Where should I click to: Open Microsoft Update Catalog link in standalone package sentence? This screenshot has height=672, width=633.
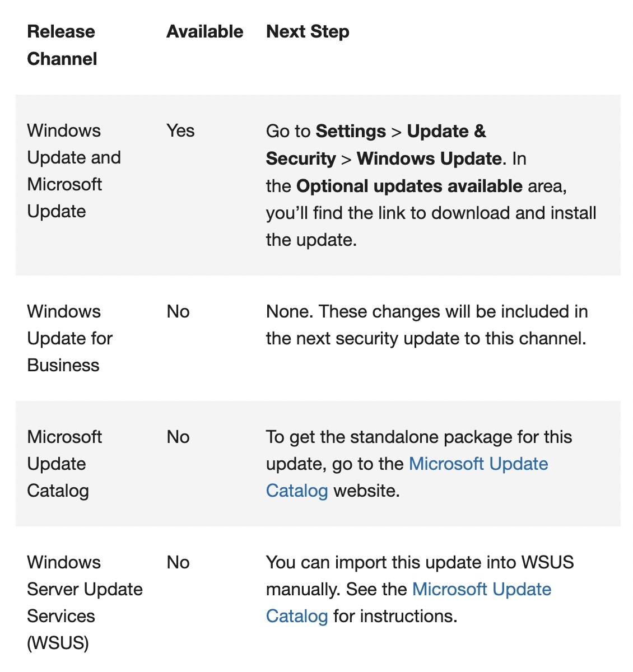(478, 464)
